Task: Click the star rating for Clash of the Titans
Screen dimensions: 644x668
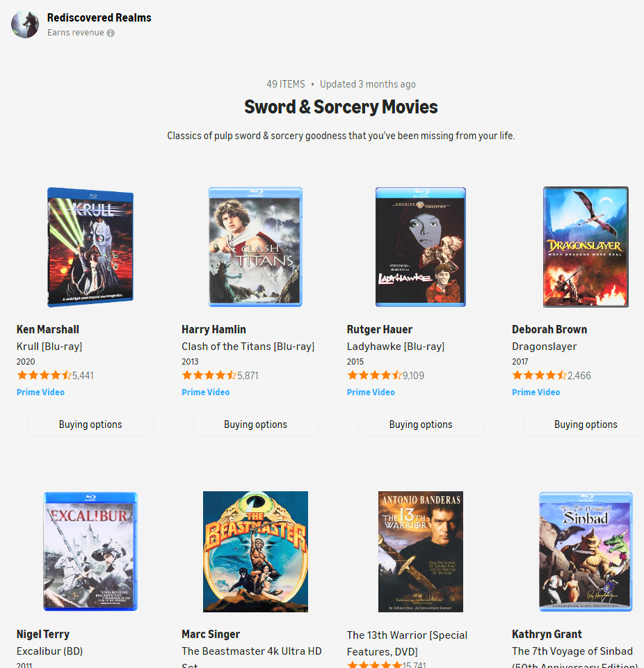Action: 209,375
